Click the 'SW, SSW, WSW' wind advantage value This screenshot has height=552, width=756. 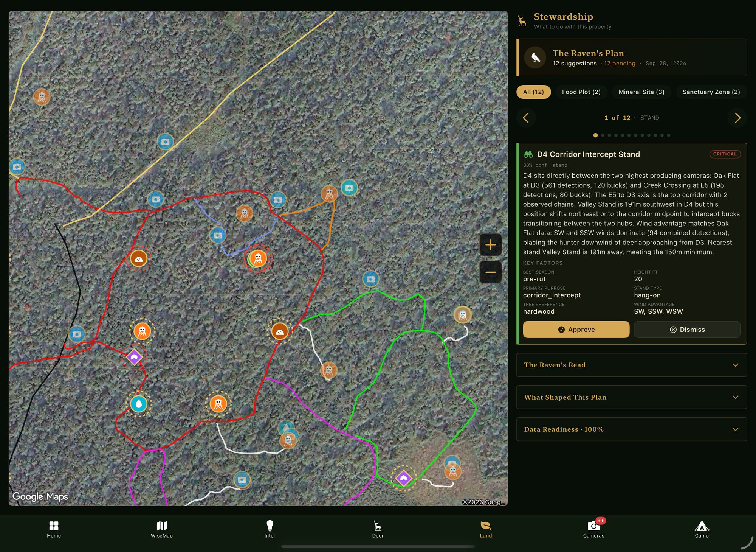pyautogui.click(x=658, y=311)
